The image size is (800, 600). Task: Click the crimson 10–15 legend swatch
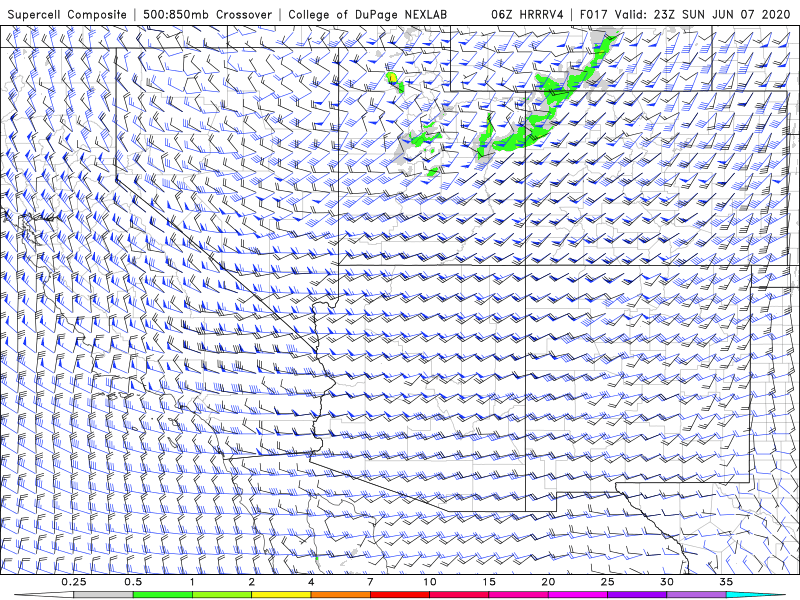(x=459, y=595)
